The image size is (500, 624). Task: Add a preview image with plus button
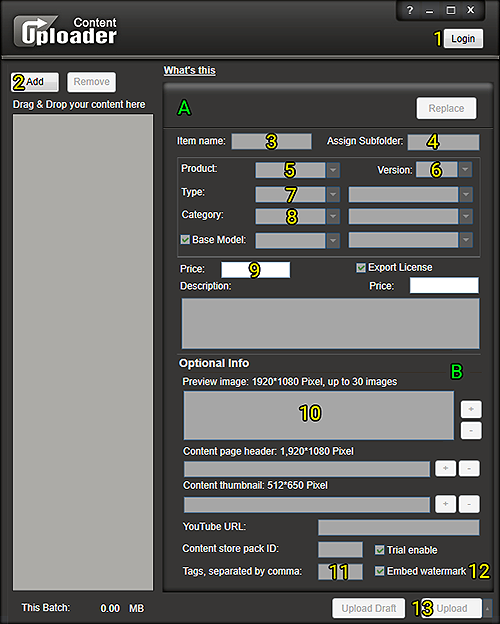click(x=471, y=409)
